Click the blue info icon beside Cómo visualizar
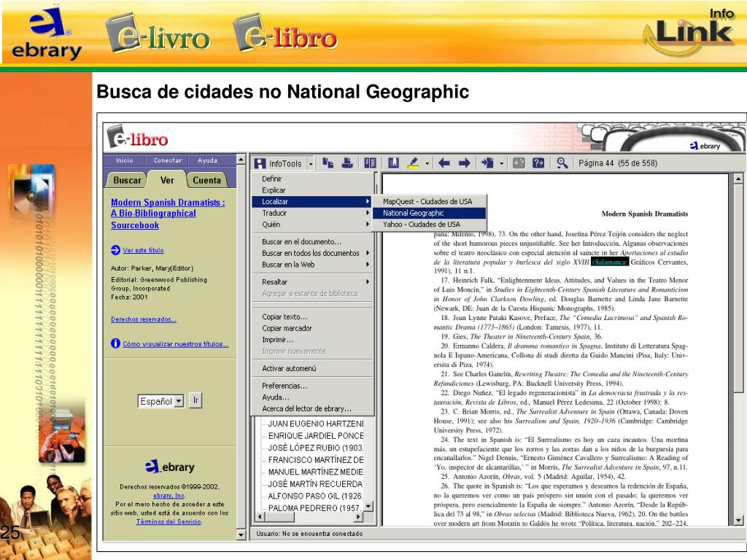The image size is (747, 560). 115,343
